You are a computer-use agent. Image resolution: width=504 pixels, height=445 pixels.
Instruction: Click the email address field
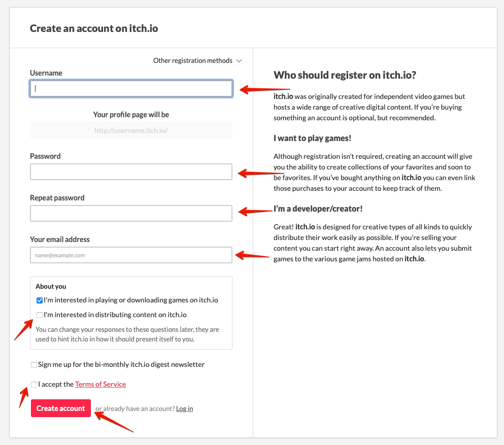131,255
